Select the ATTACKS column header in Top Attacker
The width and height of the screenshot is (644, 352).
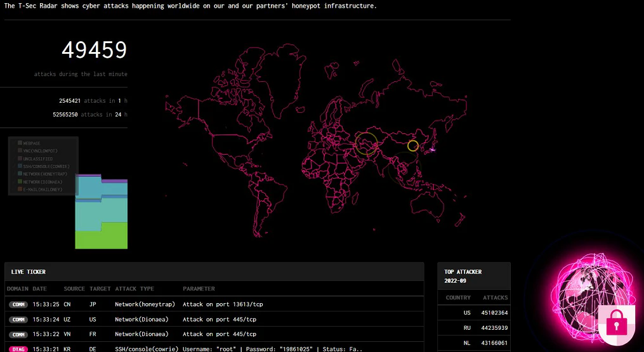[x=496, y=297]
